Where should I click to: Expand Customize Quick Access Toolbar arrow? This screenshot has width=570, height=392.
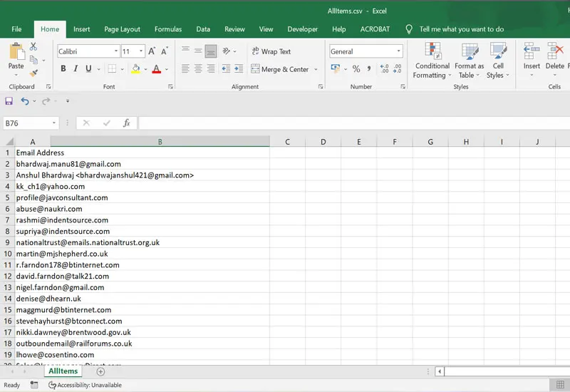[x=68, y=100]
